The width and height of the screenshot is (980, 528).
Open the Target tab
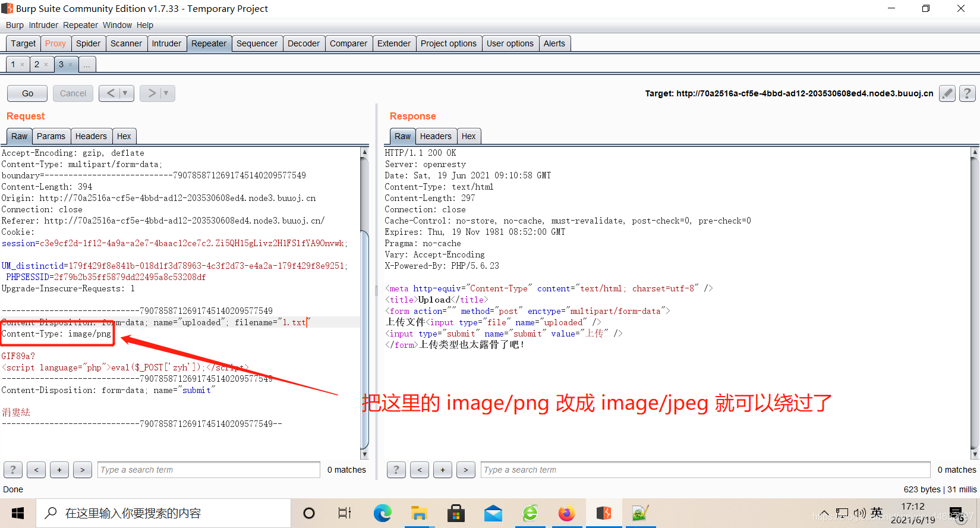click(x=23, y=43)
